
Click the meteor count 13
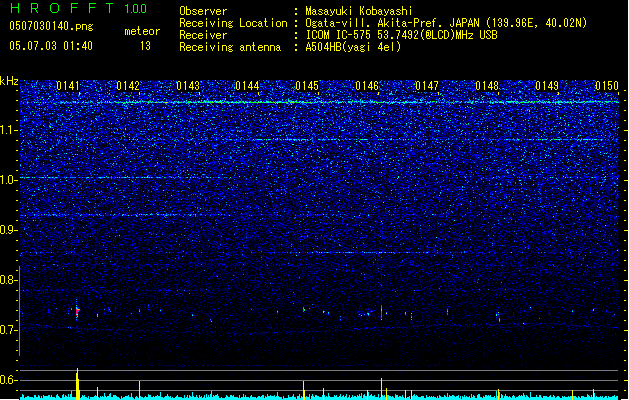pyautogui.click(x=145, y=46)
